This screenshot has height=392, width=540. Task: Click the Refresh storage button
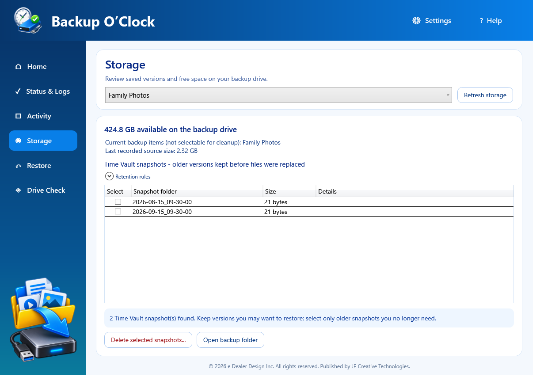485,95
